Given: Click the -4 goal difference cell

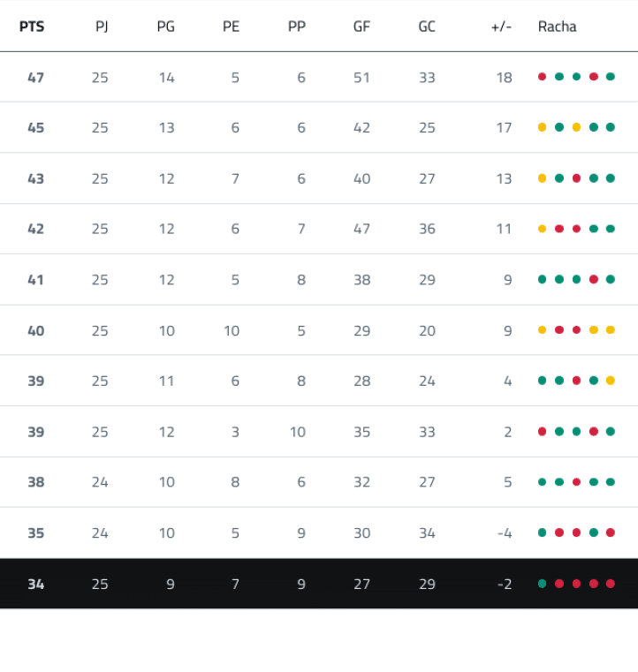Looking at the screenshot, I should 504,532.
